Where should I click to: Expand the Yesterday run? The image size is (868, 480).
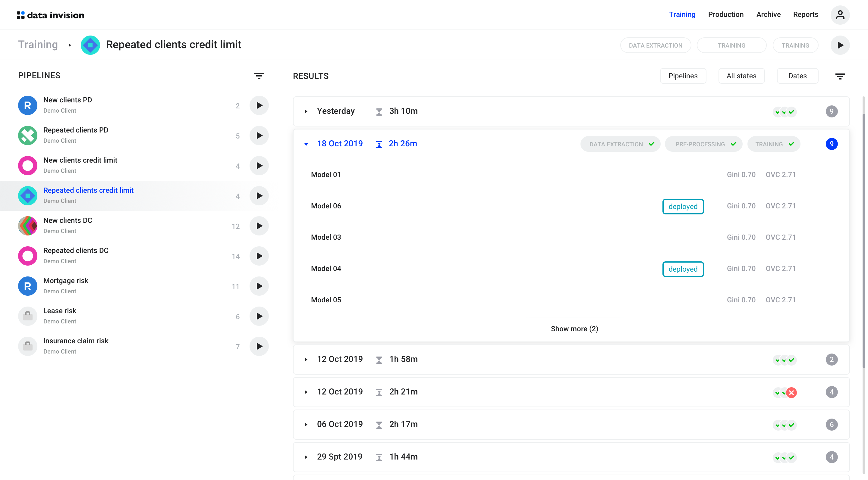[306, 111]
